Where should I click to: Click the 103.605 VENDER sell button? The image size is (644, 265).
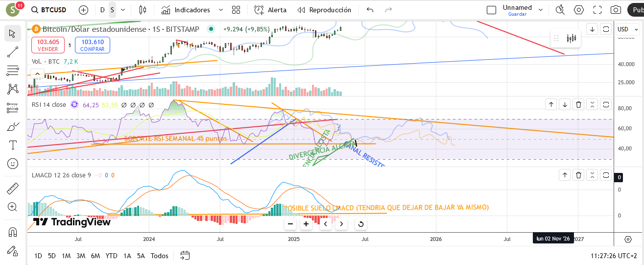48,45
